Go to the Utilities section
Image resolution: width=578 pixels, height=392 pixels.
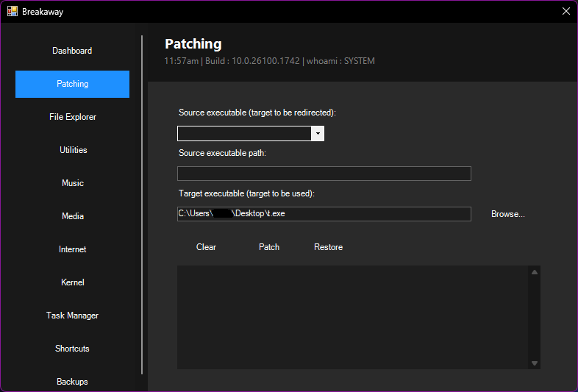72,150
